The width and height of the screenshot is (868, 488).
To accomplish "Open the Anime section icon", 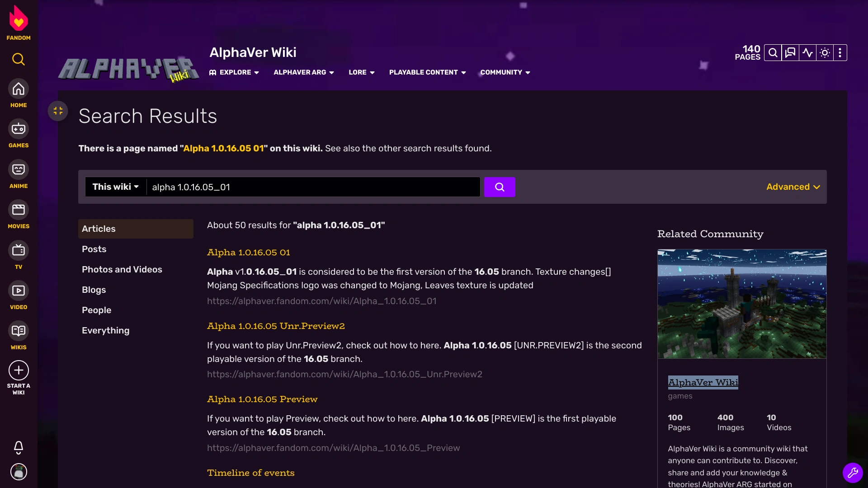I will pyautogui.click(x=19, y=170).
